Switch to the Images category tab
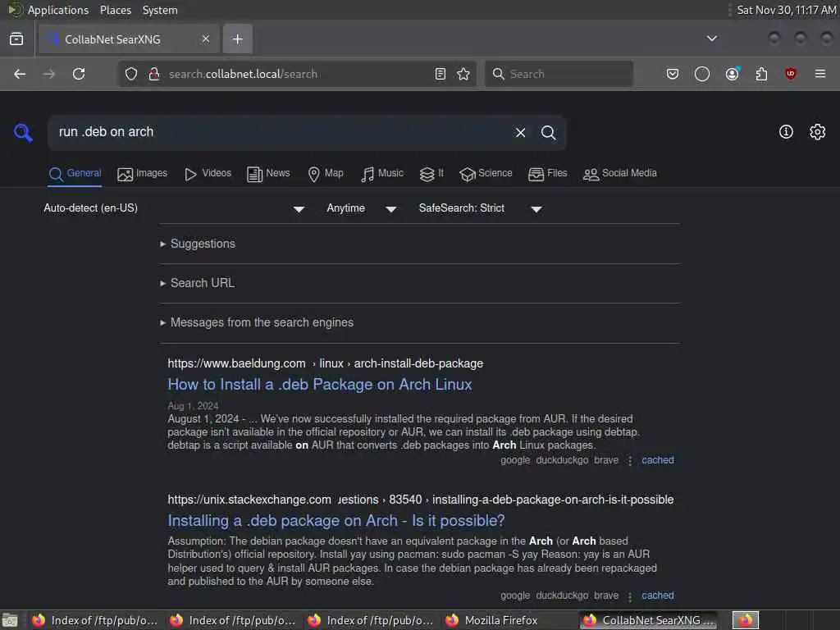 point(143,174)
